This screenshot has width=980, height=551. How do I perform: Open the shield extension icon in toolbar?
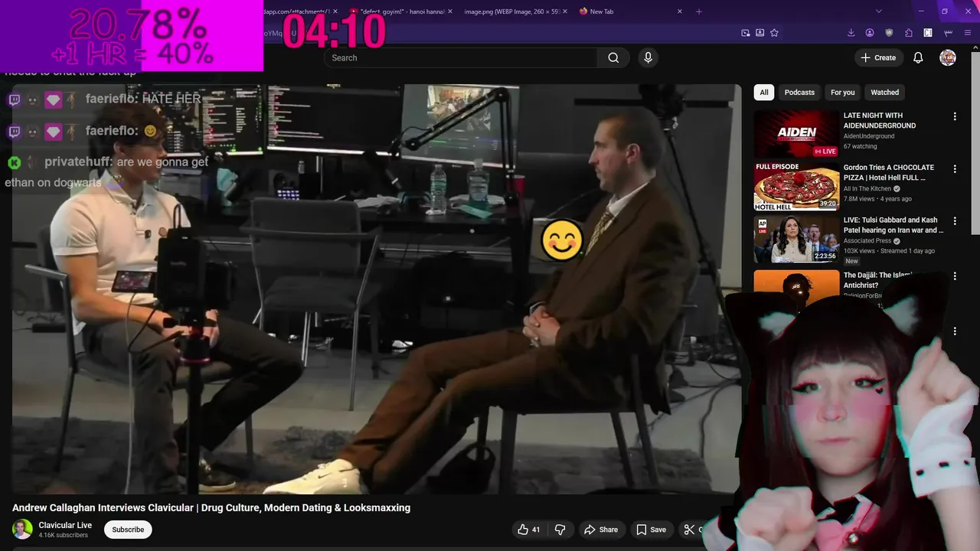point(889,33)
